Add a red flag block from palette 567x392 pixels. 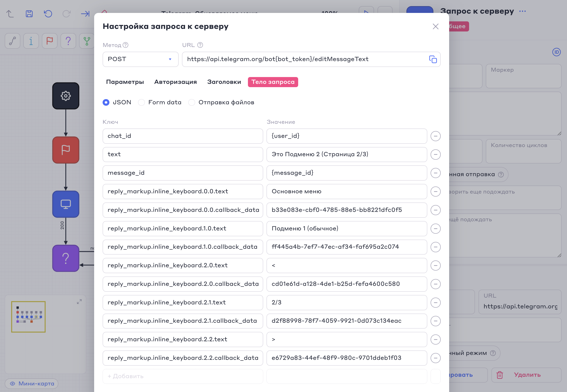point(50,41)
